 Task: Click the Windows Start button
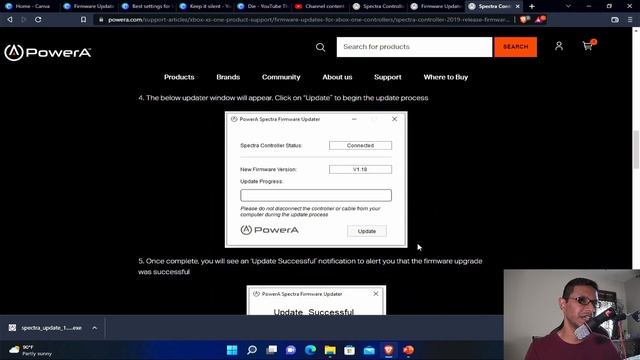232,350
